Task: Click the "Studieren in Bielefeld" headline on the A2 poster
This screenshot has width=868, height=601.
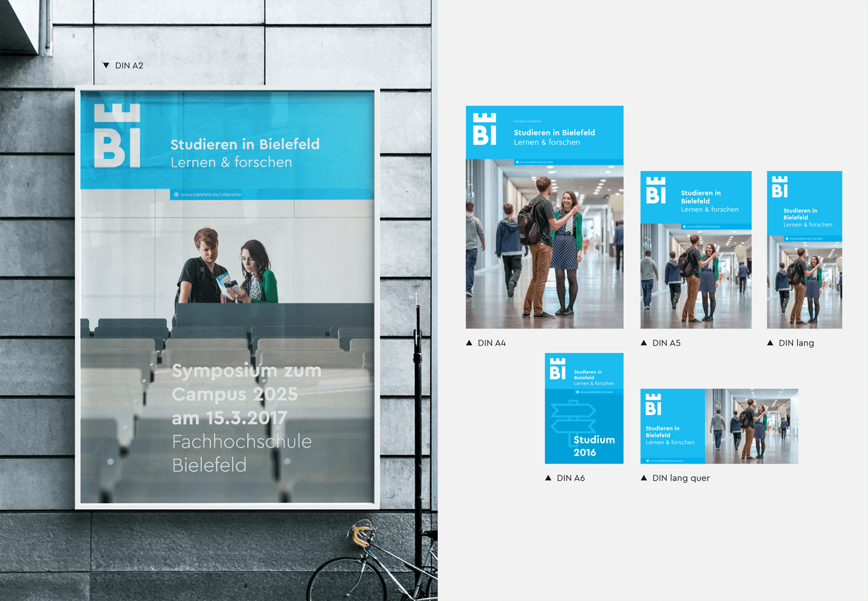Action: (x=245, y=144)
